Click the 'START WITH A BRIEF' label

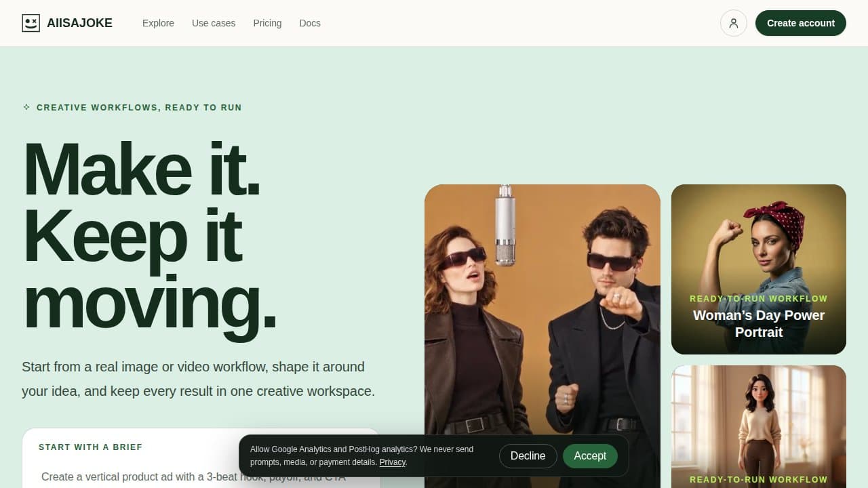(91, 447)
